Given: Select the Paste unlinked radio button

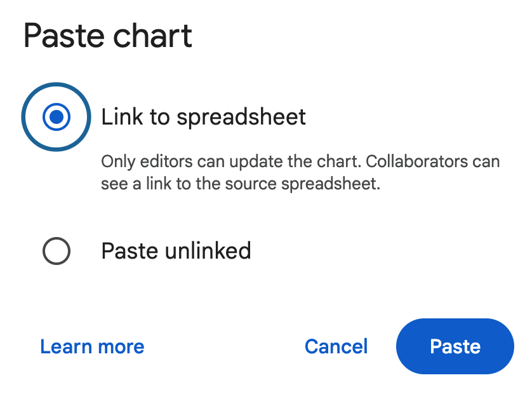Looking at the screenshot, I should tap(57, 251).
